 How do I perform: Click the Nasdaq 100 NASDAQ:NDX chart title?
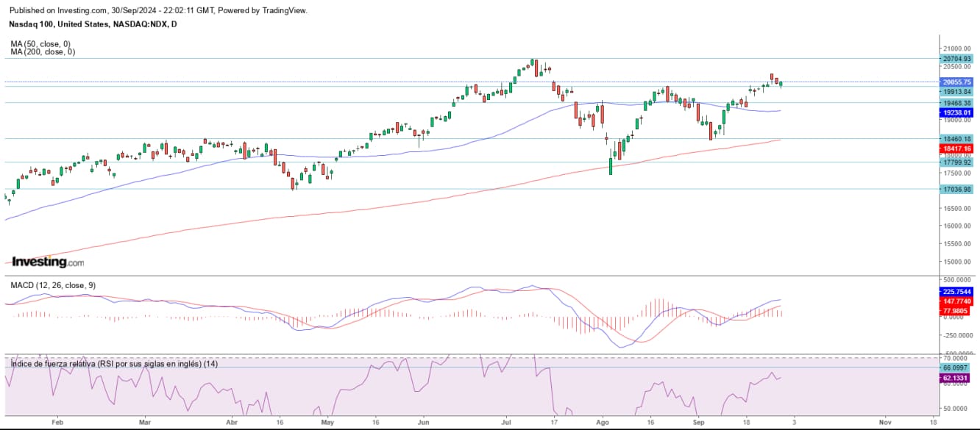pos(93,24)
